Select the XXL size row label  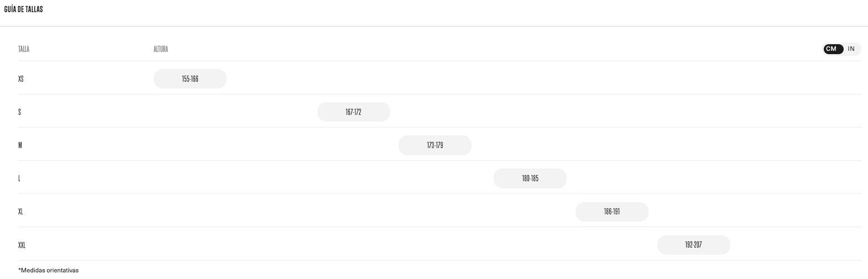coord(22,245)
